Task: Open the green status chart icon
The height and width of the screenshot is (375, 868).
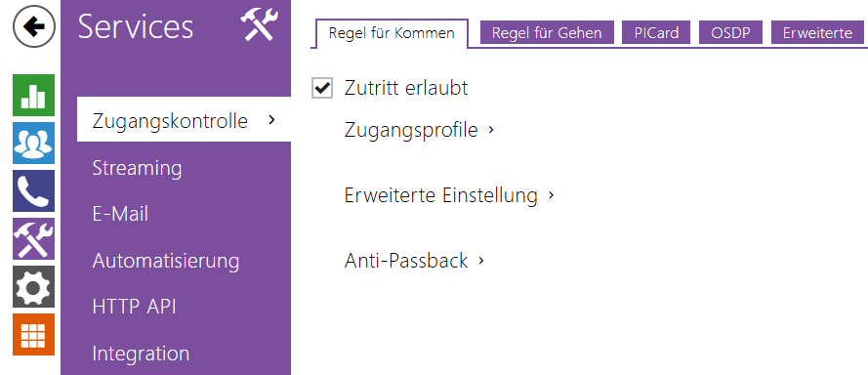Action: 34,96
